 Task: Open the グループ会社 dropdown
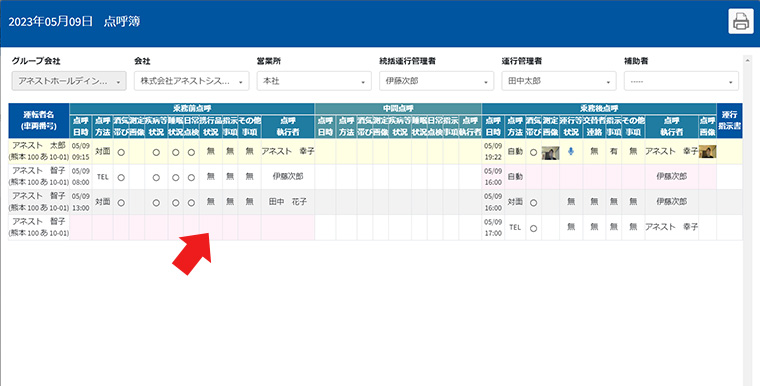(x=69, y=81)
